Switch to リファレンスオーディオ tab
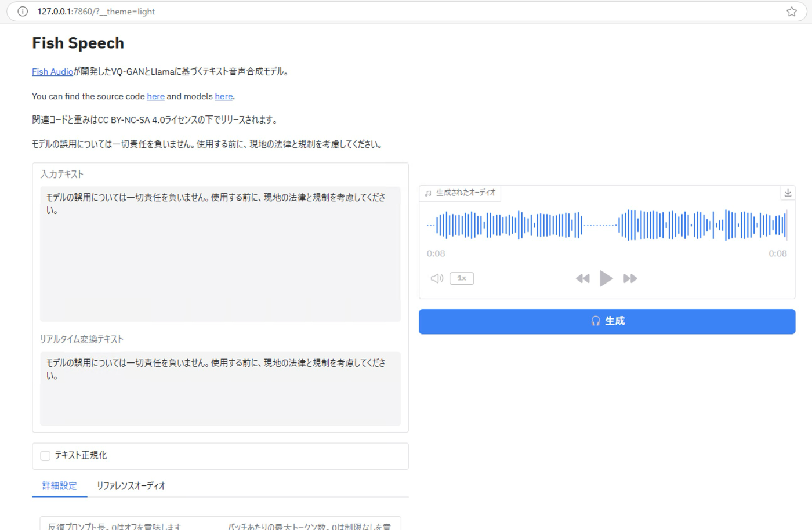The height and width of the screenshot is (530, 812). click(131, 486)
